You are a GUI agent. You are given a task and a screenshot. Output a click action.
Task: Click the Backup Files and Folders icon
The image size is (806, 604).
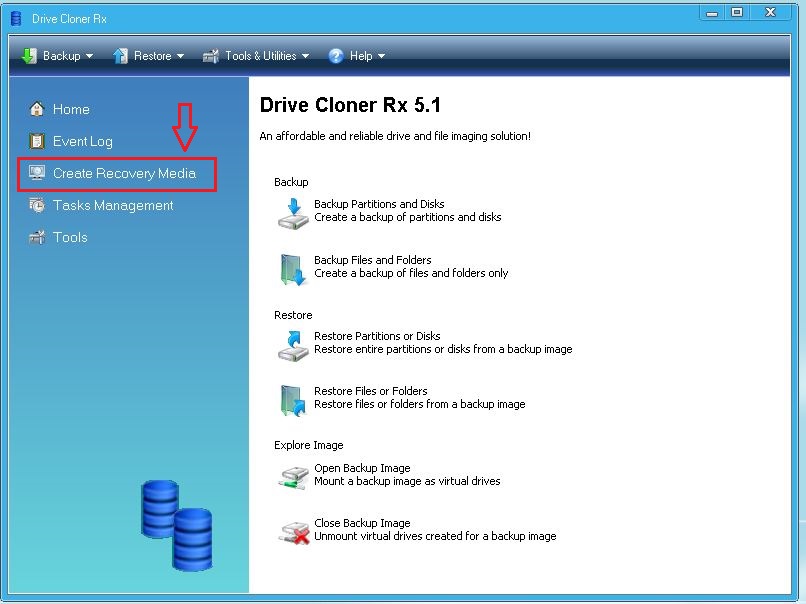pyautogui.click(x=293, y=269)
